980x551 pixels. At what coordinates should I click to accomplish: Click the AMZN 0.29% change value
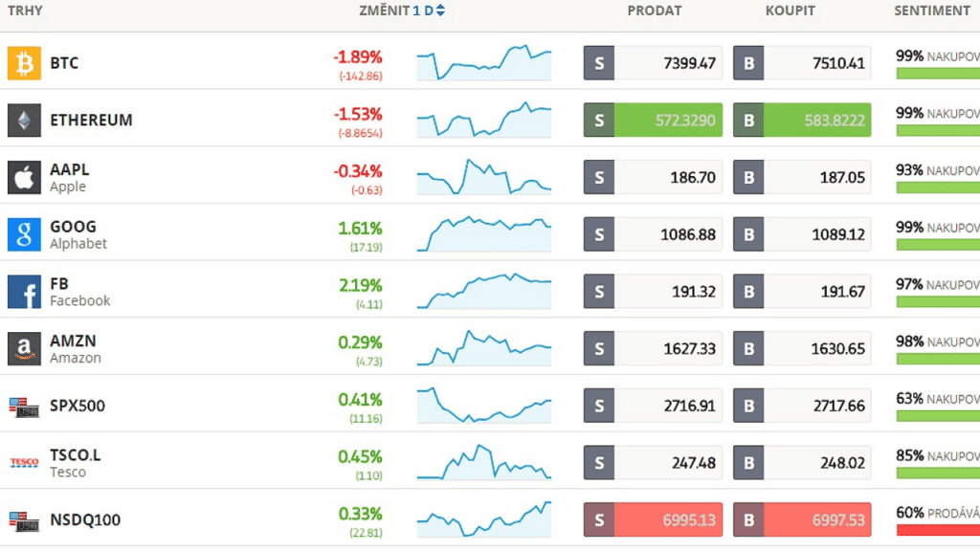(x=359, y=342)
